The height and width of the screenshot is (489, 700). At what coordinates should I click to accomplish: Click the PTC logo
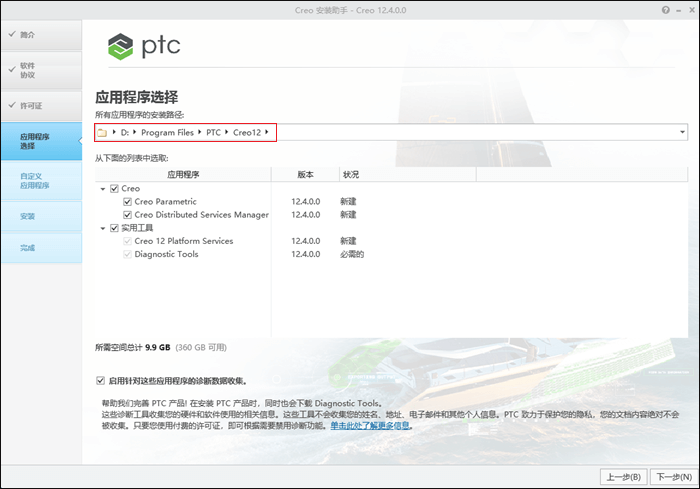tap(144, 46)
